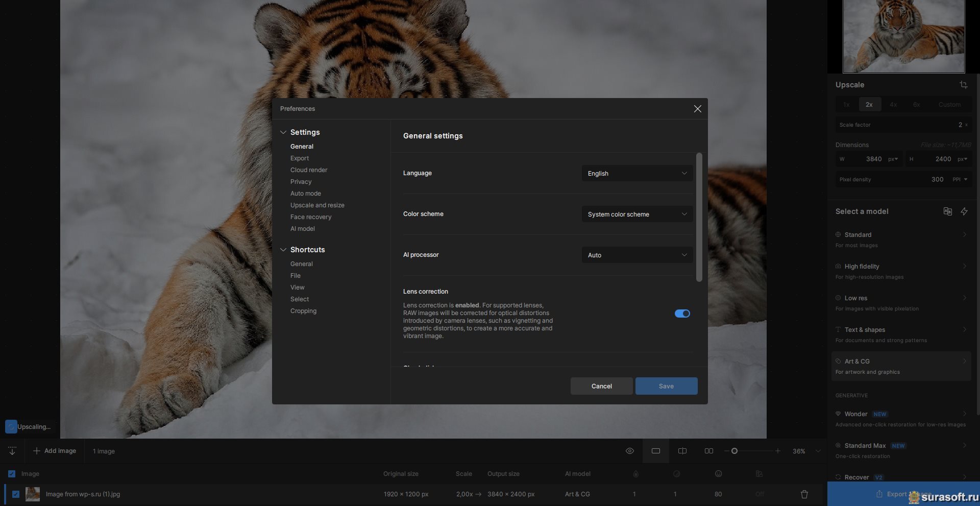Click the lightning bolt auto-model icon
The height and width of the screenshot is (506, 980).
964,211
